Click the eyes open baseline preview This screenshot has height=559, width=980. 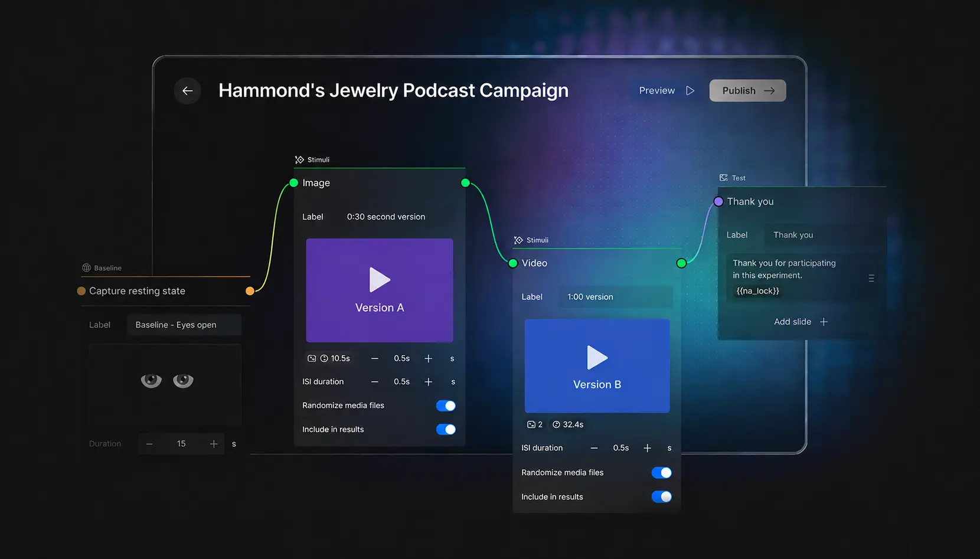[165, 385]
